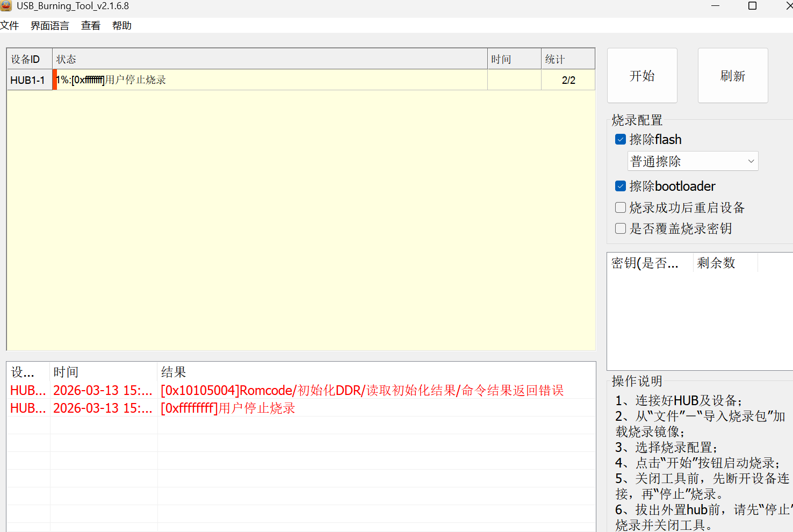Image resolution: width=793 pixels, height=532 pixels.
Task: Click the USB Burning Tool app icon
Action: [6, 6]
